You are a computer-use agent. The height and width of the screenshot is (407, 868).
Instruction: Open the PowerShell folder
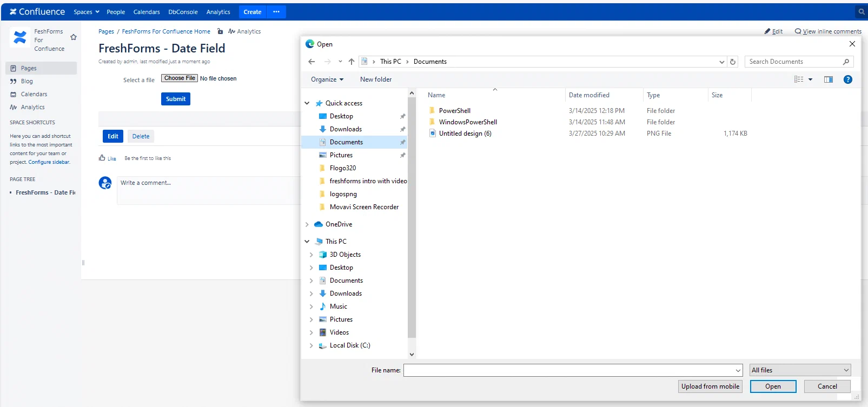(x=454, y=111)
